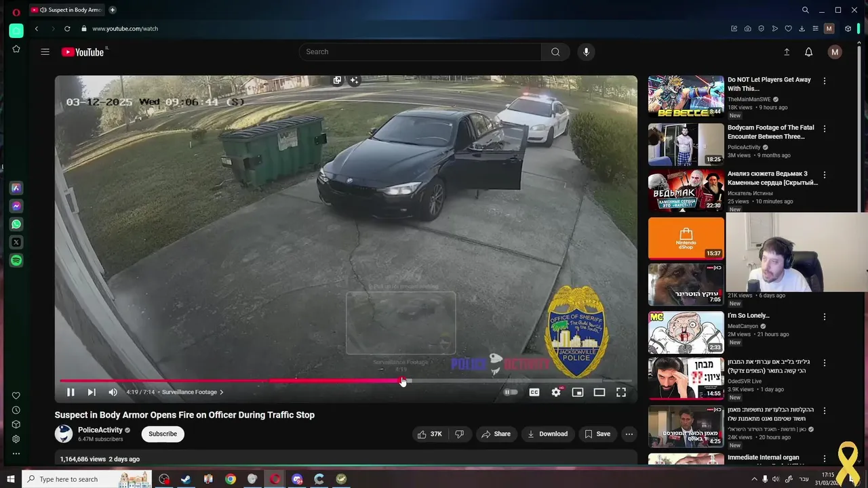Share the video
The width and height of the screenshot is (868, 488).
(x=496, y=434)
